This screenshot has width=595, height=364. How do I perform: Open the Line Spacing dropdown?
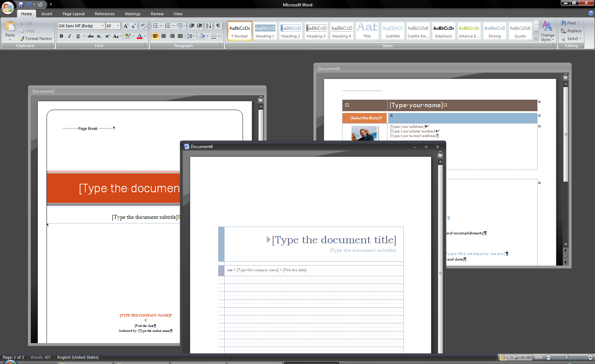[x=191, y=36]
